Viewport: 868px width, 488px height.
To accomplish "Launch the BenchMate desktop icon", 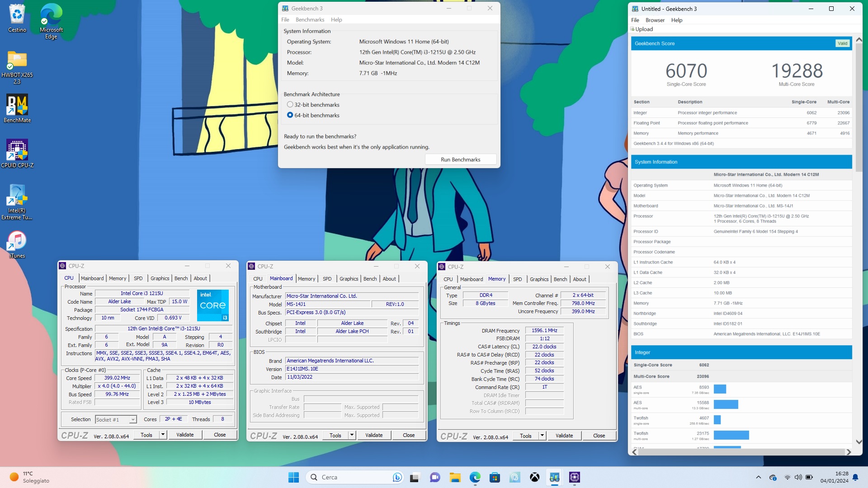I will [17, 108].
